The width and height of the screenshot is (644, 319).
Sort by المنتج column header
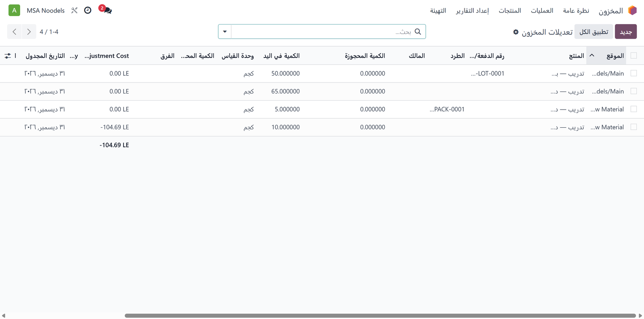[576, 56]
